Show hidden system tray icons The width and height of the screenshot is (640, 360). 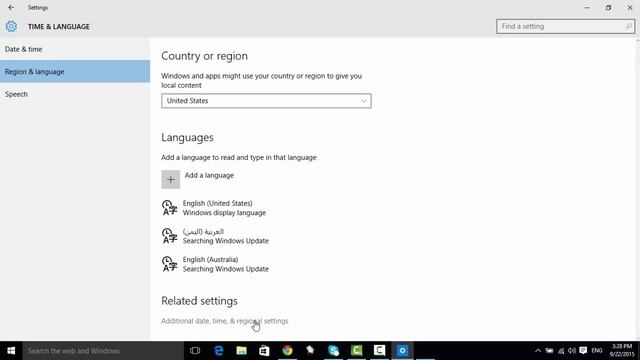tap(538, 351)
